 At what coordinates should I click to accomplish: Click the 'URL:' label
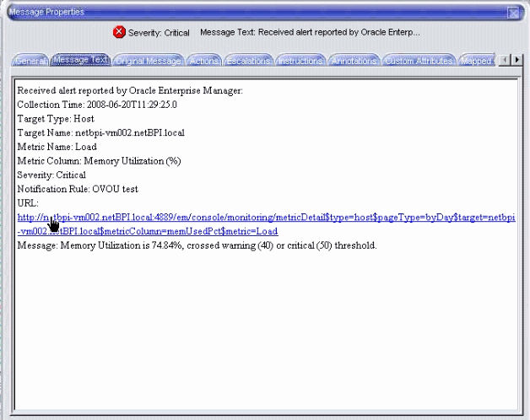click(x=28, y=203)
